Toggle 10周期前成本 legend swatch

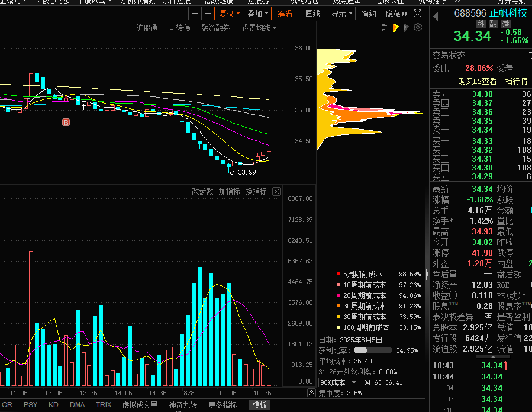[x=338, y=284]
